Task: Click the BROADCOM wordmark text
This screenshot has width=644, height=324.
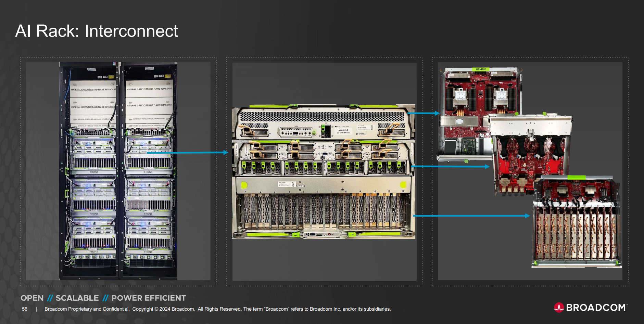Action: pyautogui.click(x=596, y=308)
